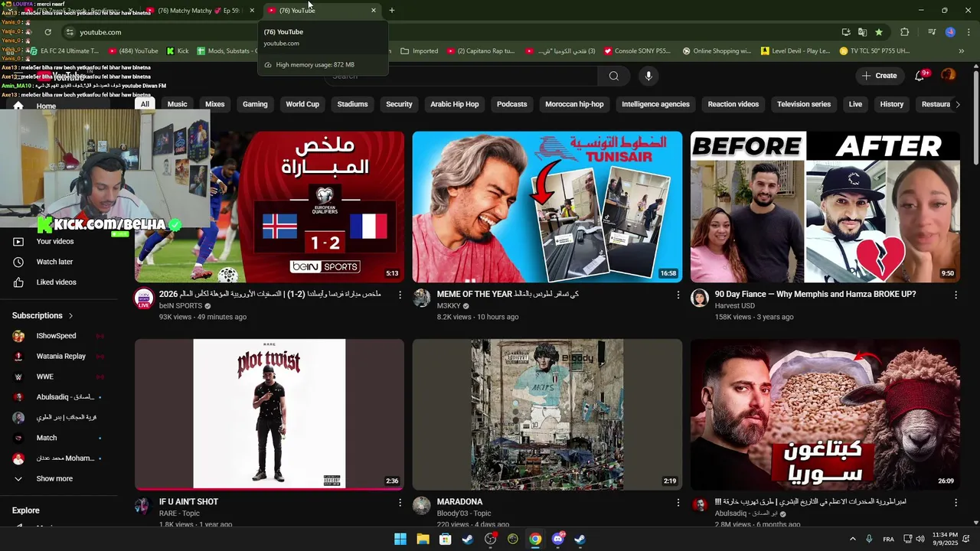Show more bookmarks with the chevron
980x551 pixels.
(962, 51)
